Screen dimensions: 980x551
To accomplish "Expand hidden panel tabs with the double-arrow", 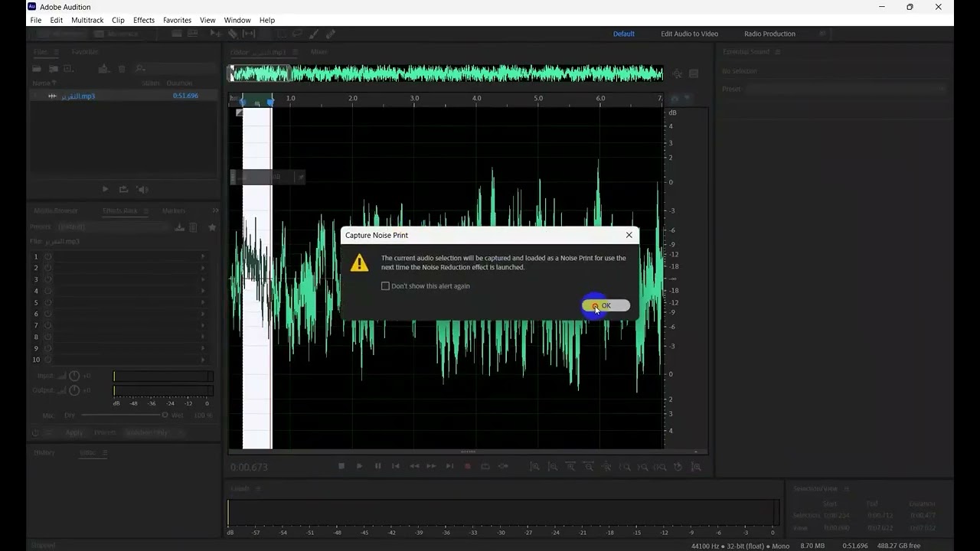I will pyautogui.click(x=215, y=210).
